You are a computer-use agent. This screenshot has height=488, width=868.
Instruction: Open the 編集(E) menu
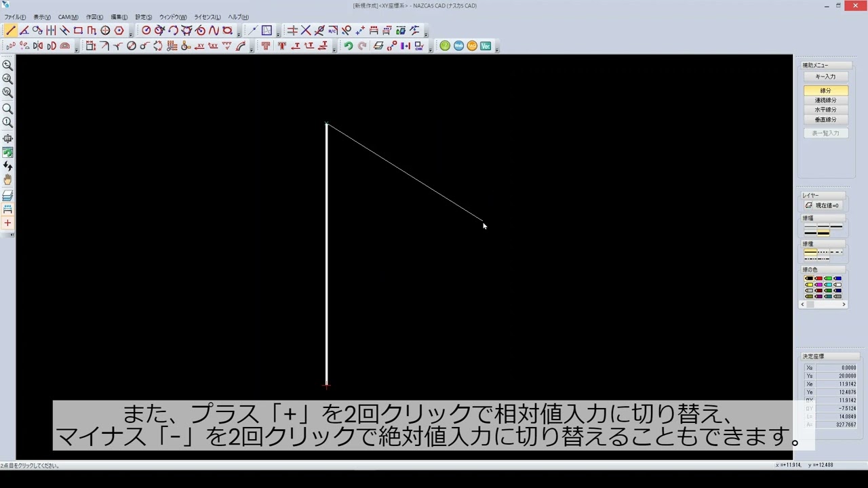[x=119, y=17]
